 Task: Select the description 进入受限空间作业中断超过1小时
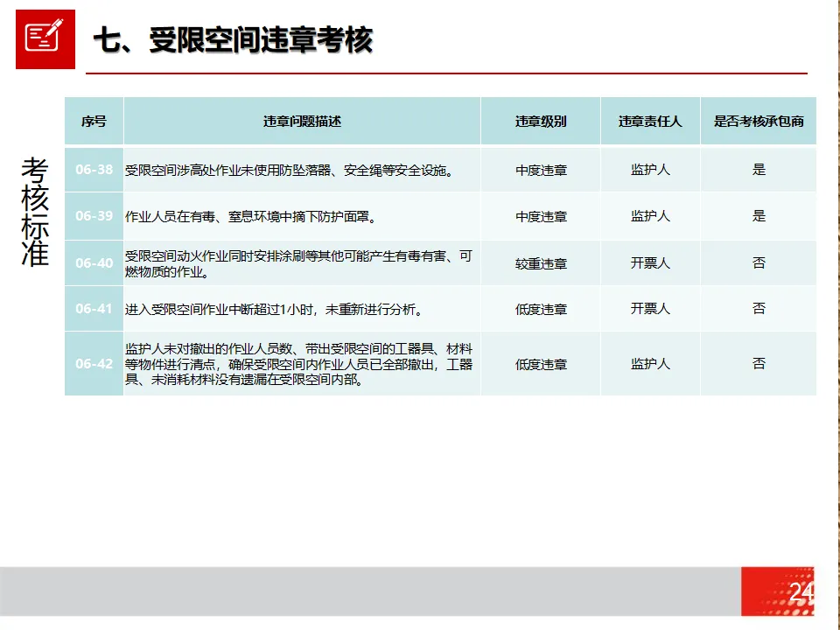pos(275,310)
